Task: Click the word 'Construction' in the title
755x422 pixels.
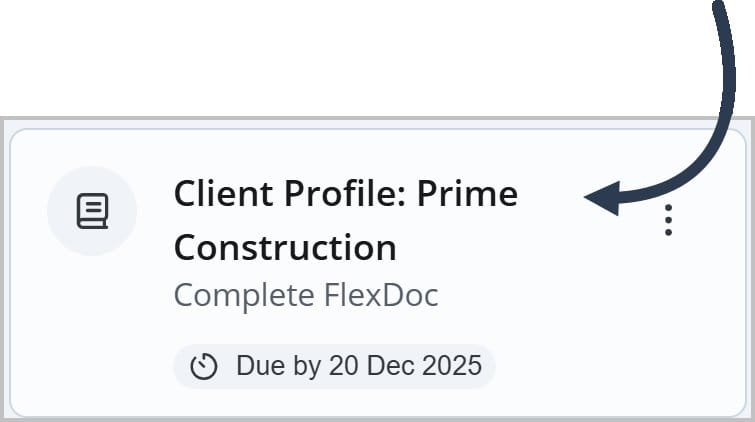Action: pyautogui.click(x=285, y=248)
